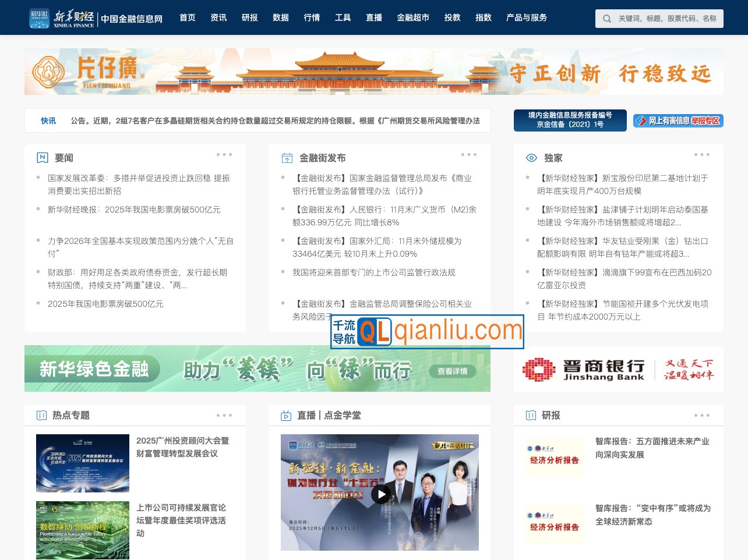Click the 直播｜点金学堂 panel icon
Viewport: 748px width, 560px height.
click(x=285, y=416)
